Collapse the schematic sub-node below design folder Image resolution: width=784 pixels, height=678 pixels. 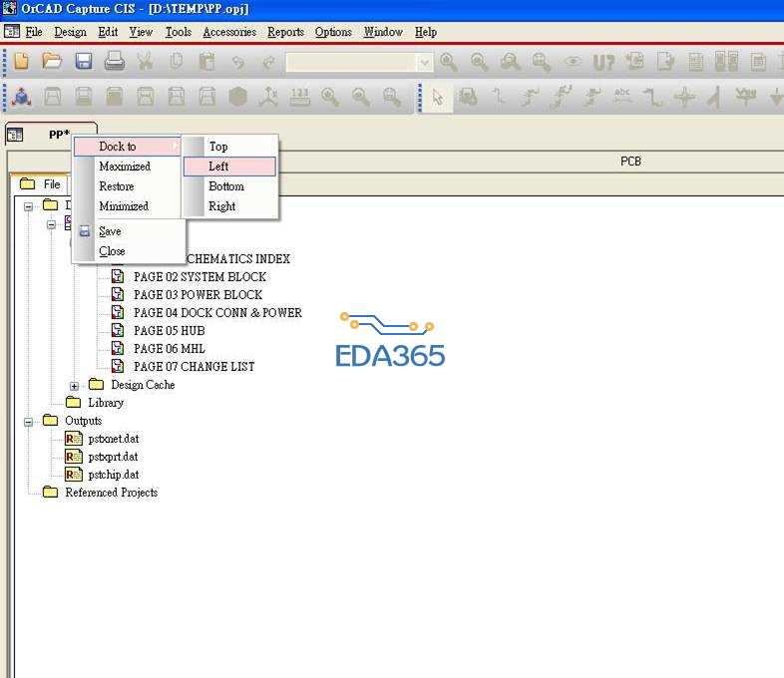pos(52,224)
